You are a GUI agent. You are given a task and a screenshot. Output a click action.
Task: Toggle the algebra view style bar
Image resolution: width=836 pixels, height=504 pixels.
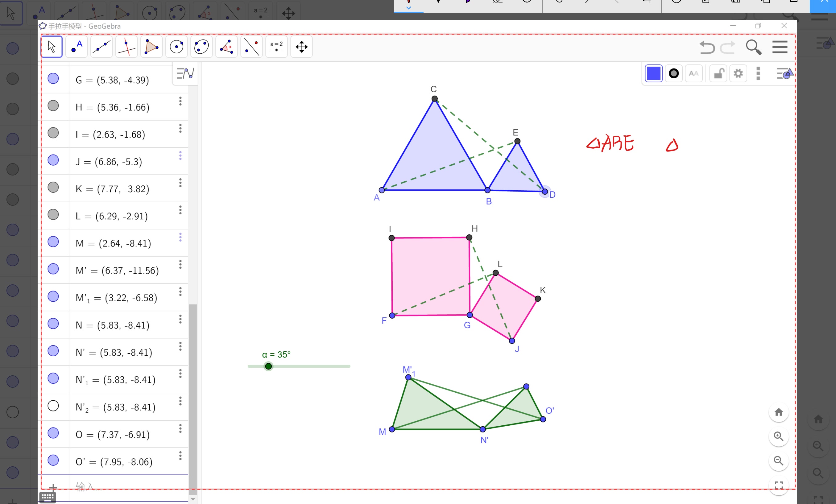(x=185, y=73)
